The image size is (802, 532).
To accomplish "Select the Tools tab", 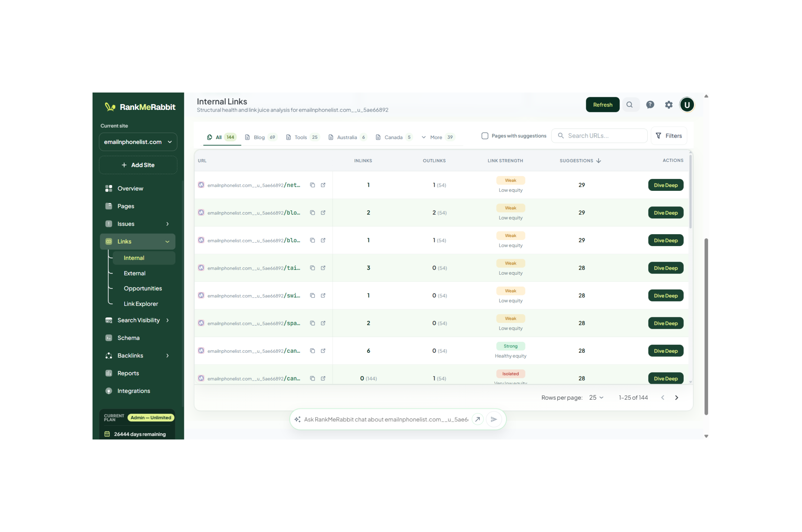I will tap(302, 137).
